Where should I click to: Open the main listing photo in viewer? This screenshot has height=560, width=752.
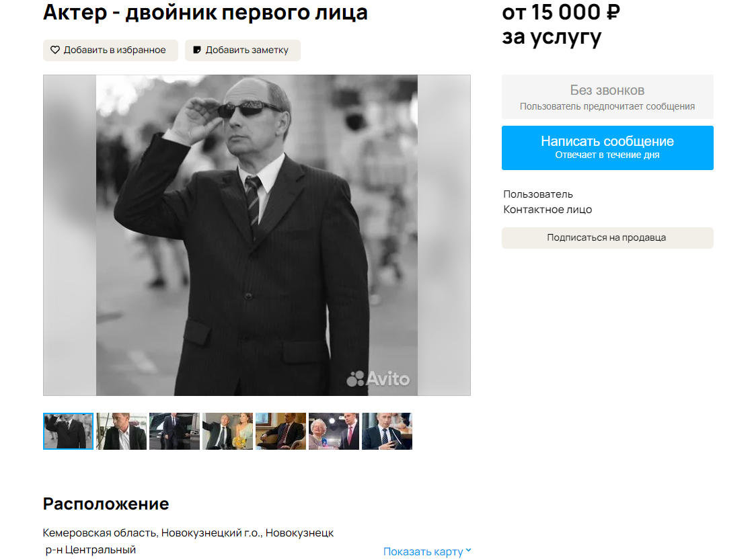(256, 235)
